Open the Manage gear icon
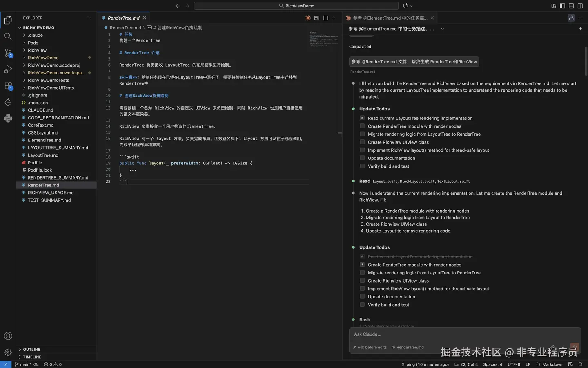Image resolution: width=588 pixels, height=368 pixels. pos(8,352)
